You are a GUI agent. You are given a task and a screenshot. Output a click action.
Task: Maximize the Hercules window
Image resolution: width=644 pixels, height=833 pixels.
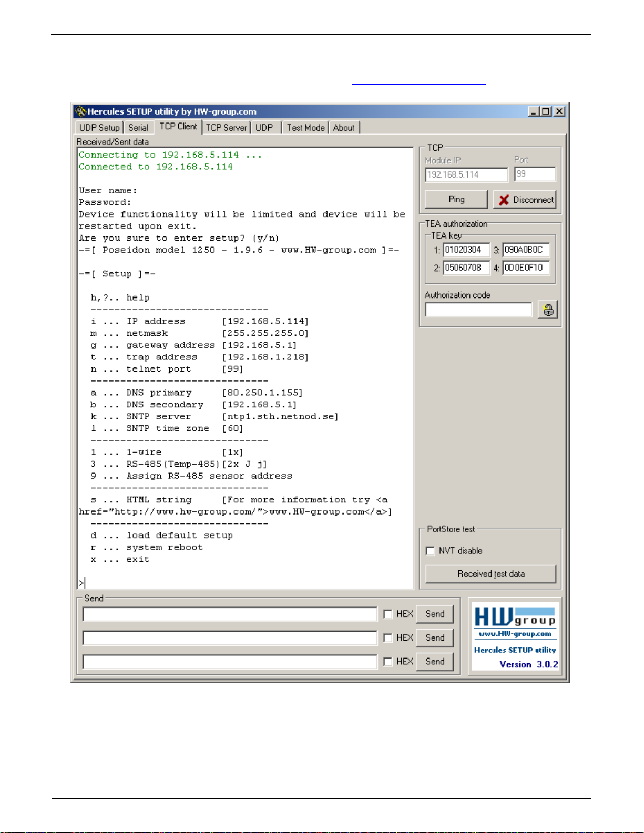[x=546, y=111]
